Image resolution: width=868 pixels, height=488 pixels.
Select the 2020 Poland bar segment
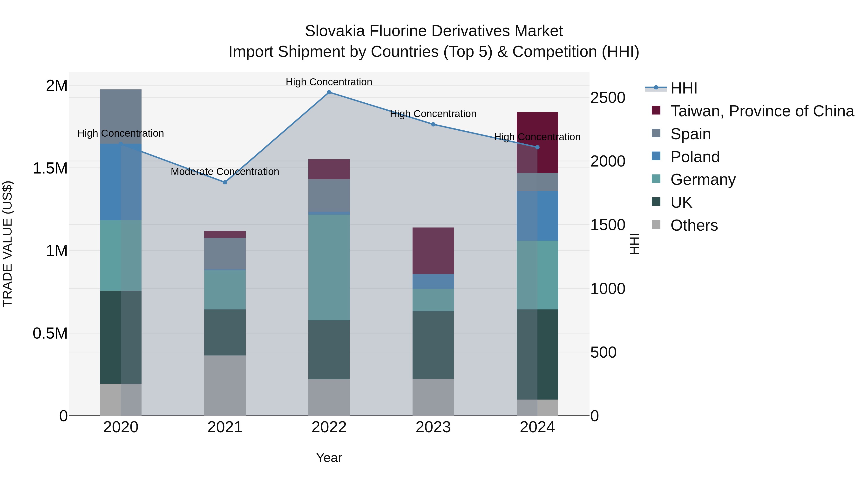click(121, 182)
